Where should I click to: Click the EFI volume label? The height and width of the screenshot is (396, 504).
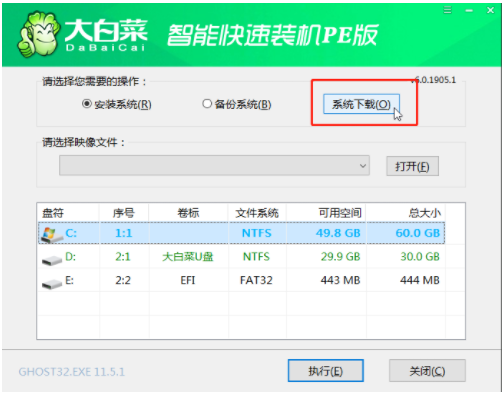[x=188, y=280]
